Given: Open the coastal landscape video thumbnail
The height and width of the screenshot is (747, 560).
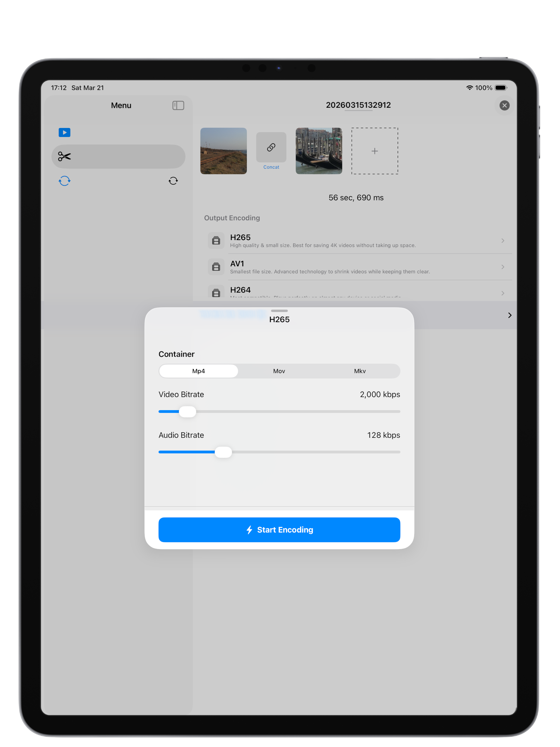Looking at the screenshot, I should pos(224,151).
